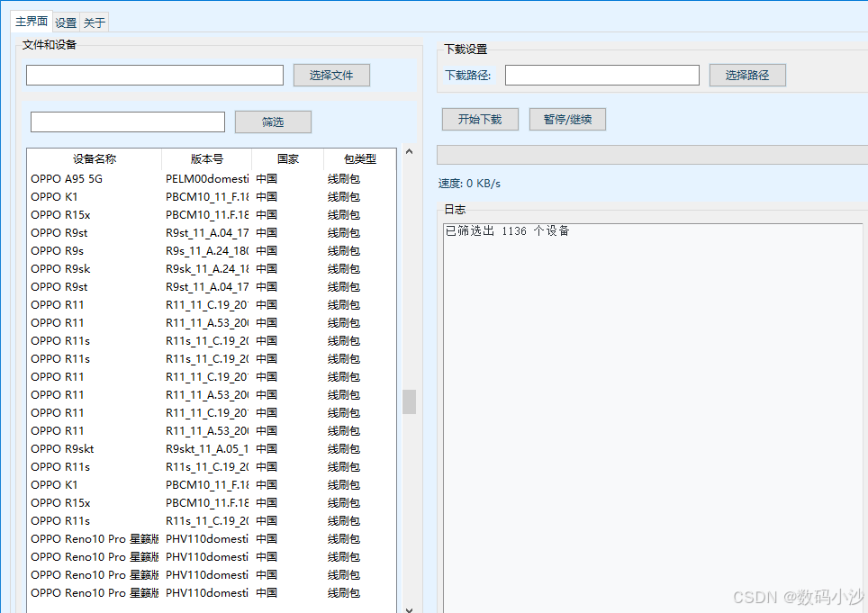Open the 设置 tab

point(66,23)
